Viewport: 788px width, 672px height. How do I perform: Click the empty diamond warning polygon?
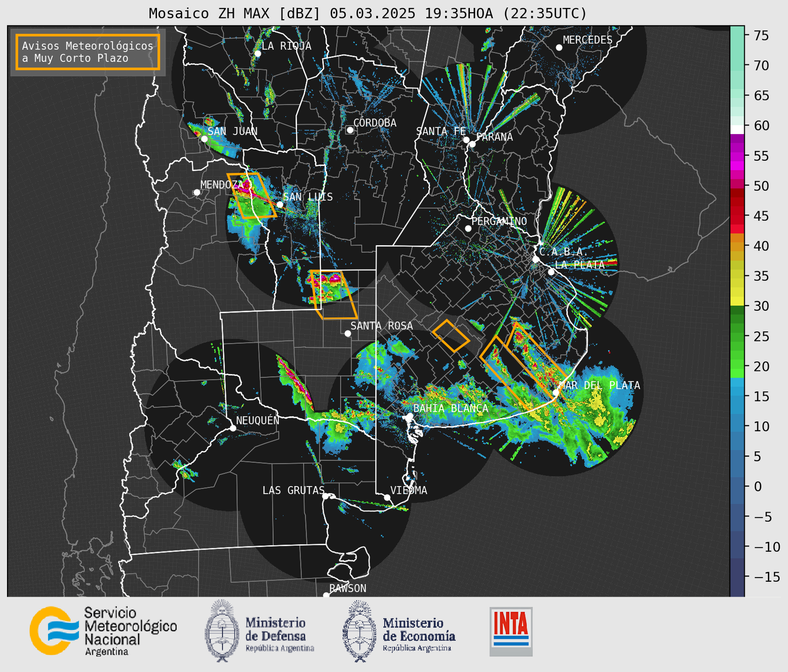[451, 336]
